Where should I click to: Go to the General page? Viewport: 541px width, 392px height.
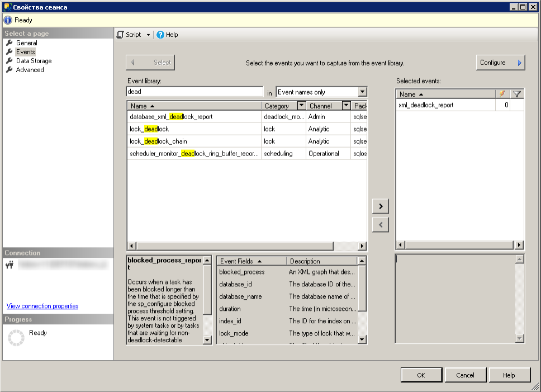click(26, 43)
